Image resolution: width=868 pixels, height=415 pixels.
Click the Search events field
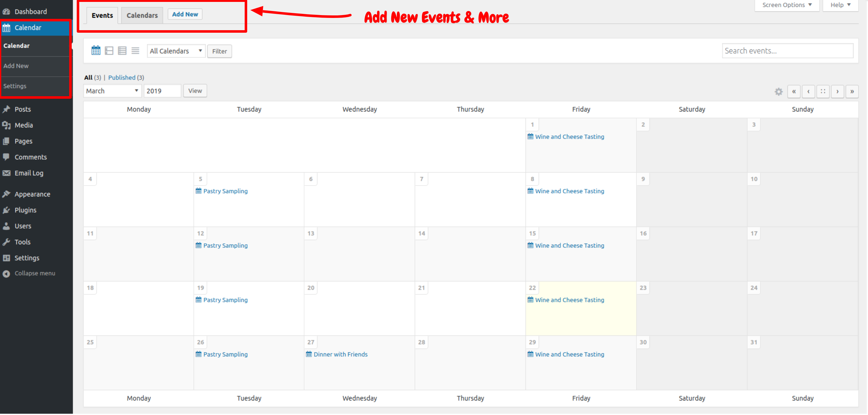[787, 51]
